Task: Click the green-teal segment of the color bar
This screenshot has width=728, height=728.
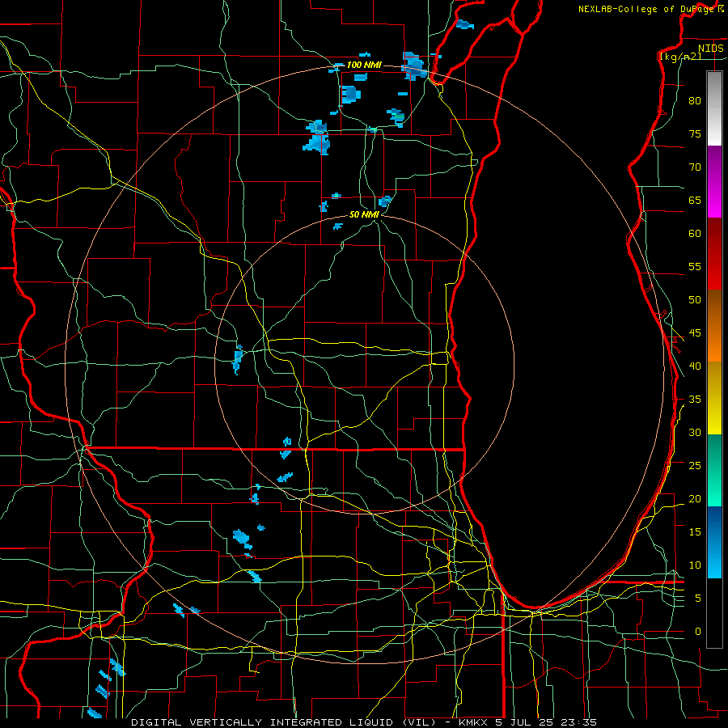Action: pyautogui.click(x=714, y=470)
